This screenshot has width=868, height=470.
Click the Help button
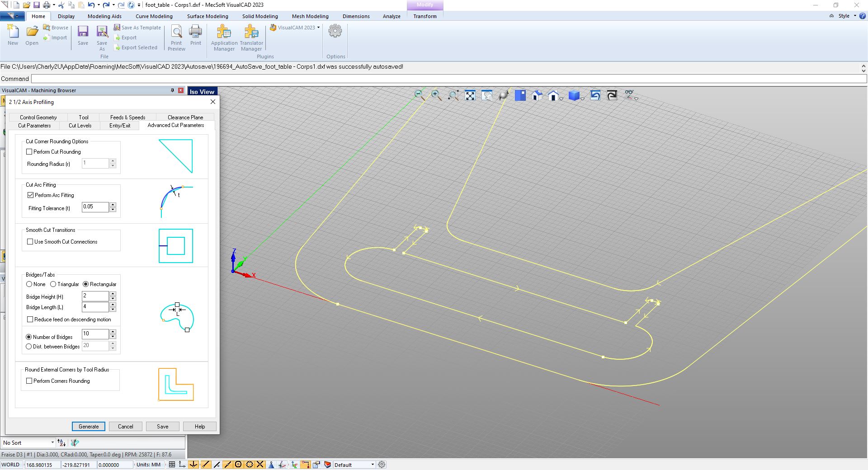tap(200, 427)
